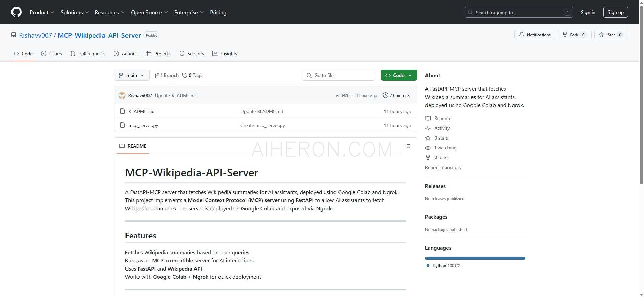644x298 pixels.
Task: Click the Search or jump to field
Action: [x=519, y=12]
